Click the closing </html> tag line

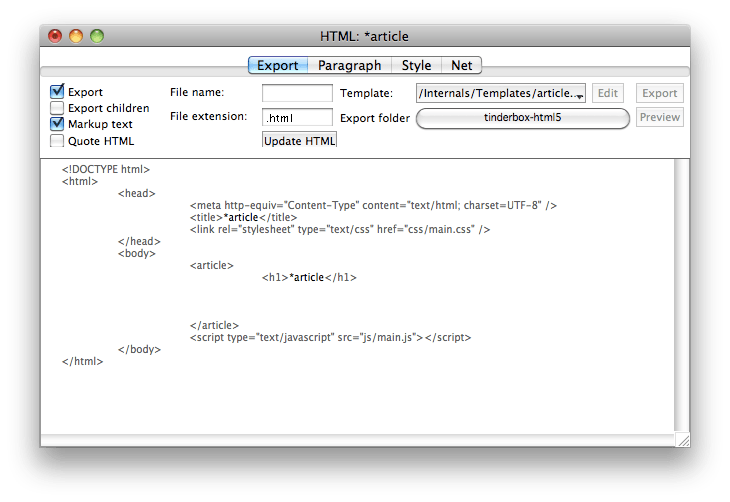tap(82, 361)
